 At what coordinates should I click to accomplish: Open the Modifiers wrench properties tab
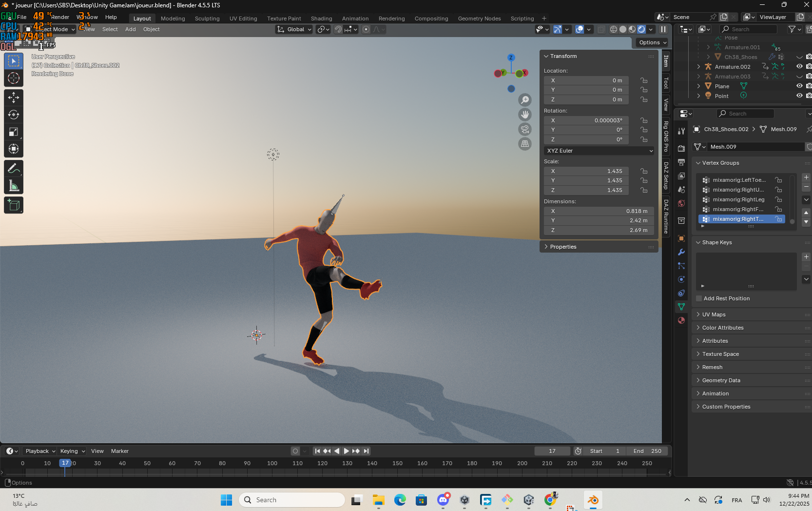pos(681,252)
